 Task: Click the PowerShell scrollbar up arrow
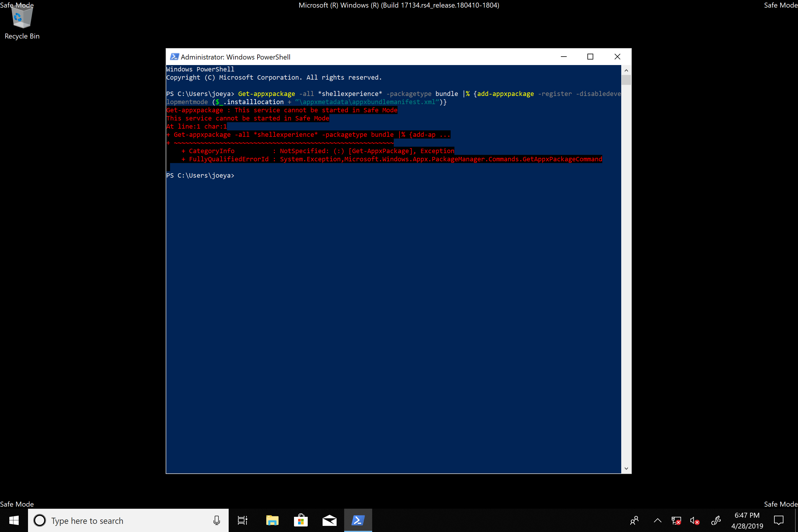pos(626,70)
